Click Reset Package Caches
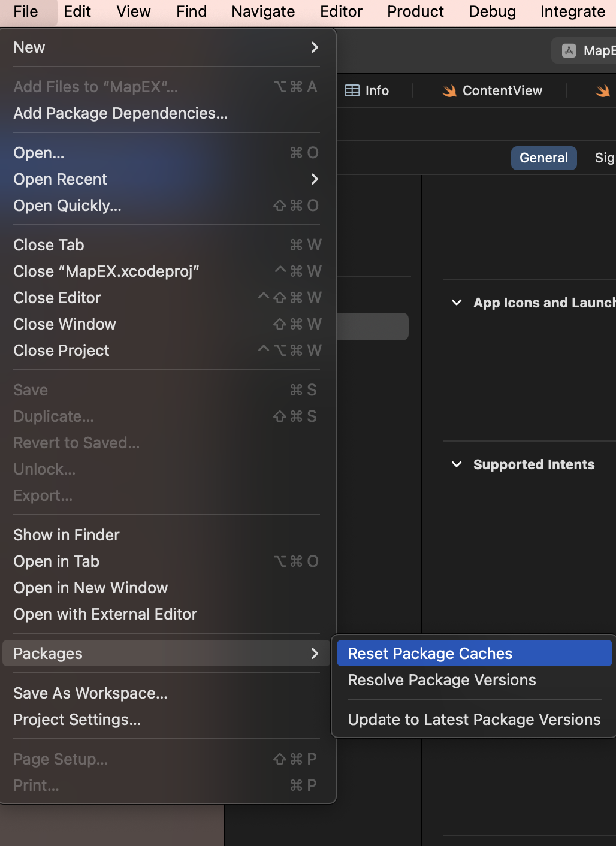 [474, 653]
